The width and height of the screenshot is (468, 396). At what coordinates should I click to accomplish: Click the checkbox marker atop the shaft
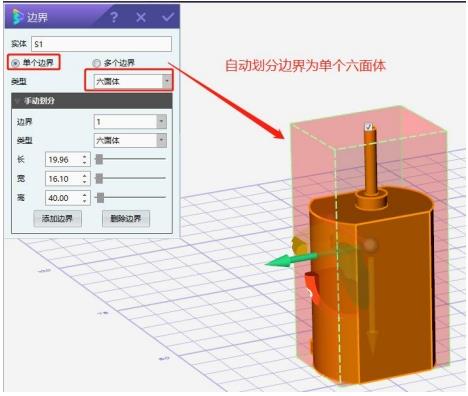click(368, 126)
